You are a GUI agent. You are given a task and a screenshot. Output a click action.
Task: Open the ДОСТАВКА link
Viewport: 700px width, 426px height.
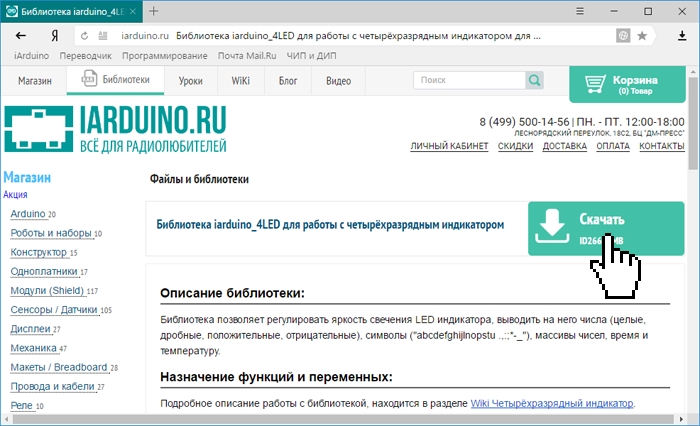pyautogui.click(x=565, y=146)
